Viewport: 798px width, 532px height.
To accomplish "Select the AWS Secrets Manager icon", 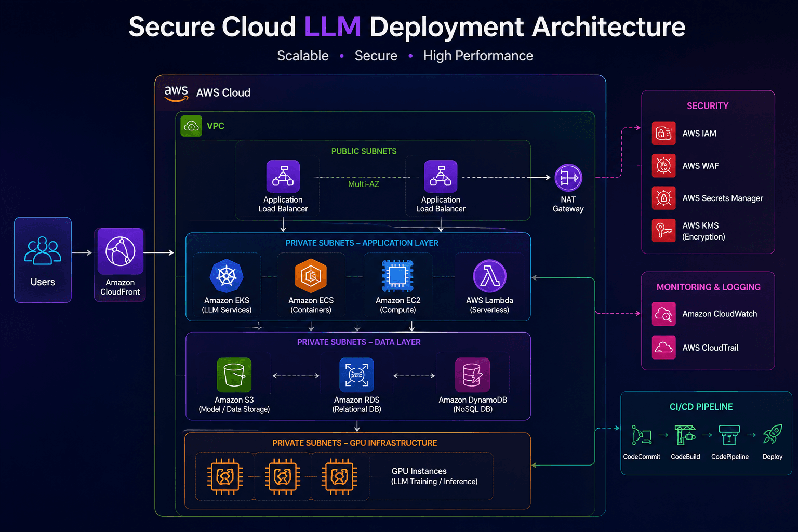I will click(663, 198).
